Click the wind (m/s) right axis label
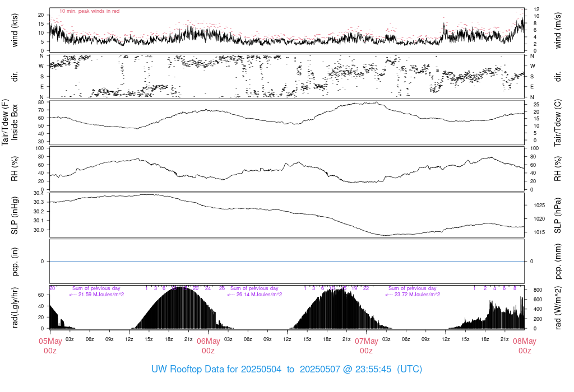Viewport: 574px width, 392px height. coord(558,30)
